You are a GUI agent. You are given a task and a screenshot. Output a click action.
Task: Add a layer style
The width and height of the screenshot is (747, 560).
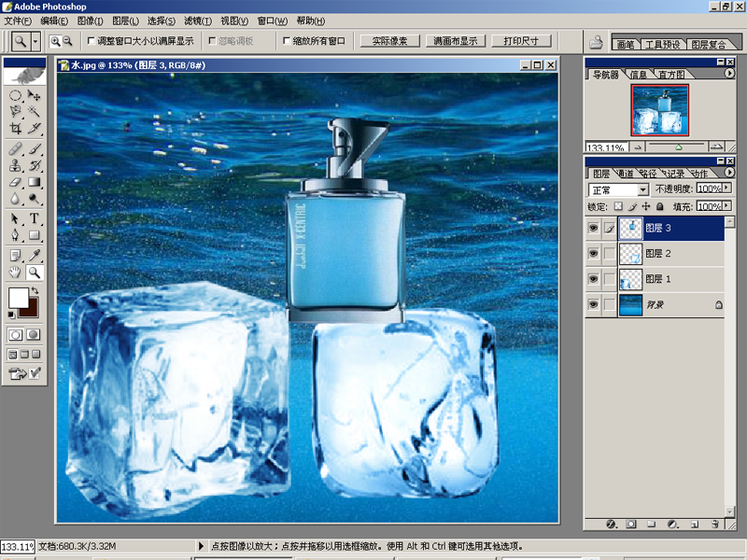(x=612, y=525)
